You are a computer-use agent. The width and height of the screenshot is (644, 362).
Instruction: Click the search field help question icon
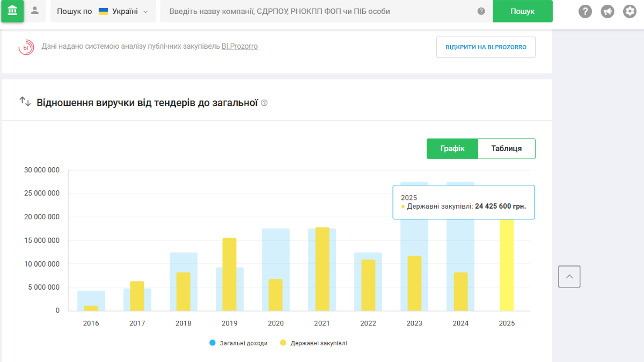coord(481,11)
